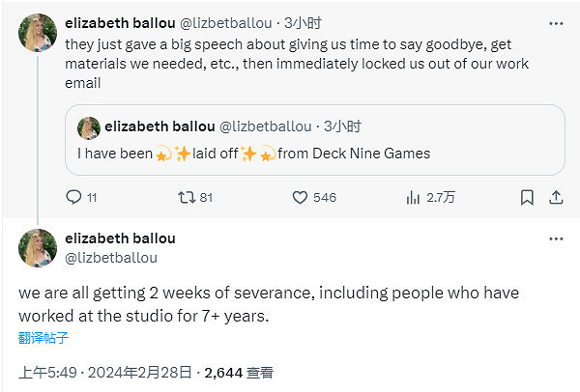Screen dimensions: 580x392
Task: Click the 上午5:49 · 2024年2月28日 timestamp
Action: tap(106, 372)
